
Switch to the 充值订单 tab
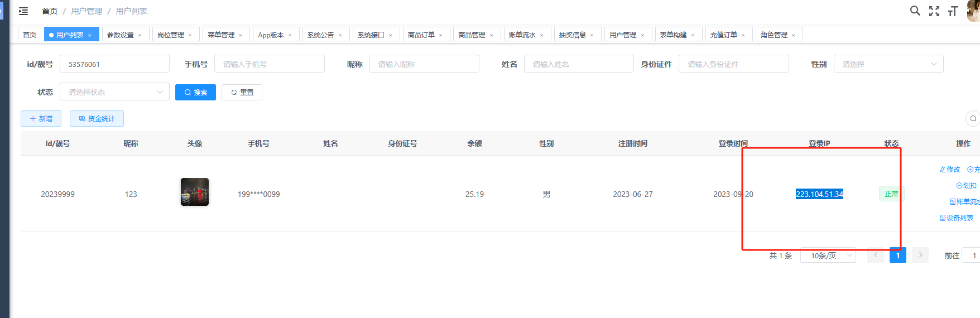click(723, 35)
